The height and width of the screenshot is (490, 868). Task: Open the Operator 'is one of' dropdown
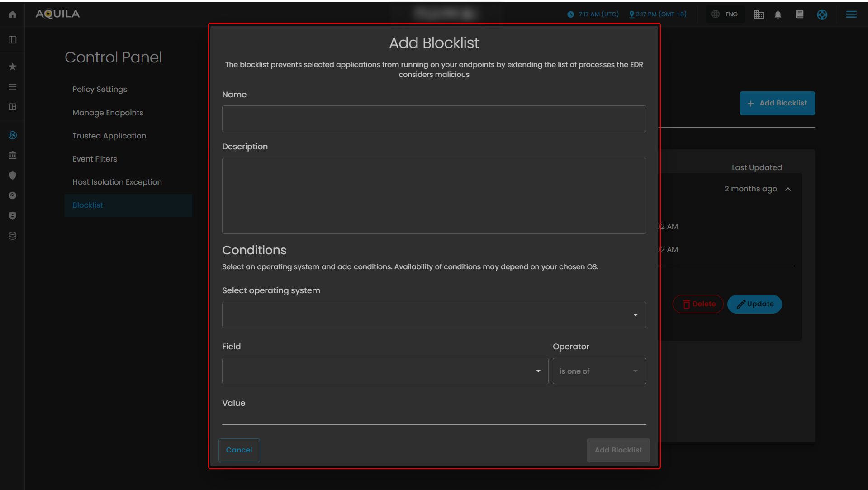(x=599, y=371)
